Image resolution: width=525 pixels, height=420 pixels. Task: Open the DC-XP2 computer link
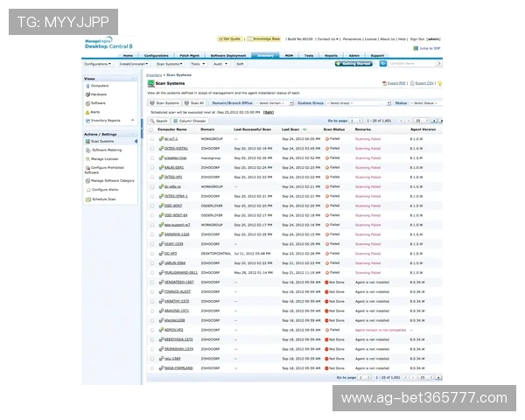coord(170,253)
